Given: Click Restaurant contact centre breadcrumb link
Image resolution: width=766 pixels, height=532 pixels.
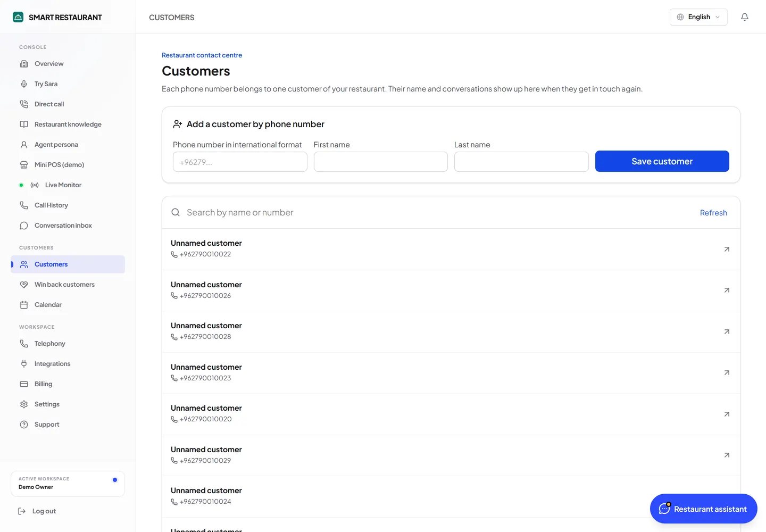Looking at the screenshot, I should pos(202,55).
